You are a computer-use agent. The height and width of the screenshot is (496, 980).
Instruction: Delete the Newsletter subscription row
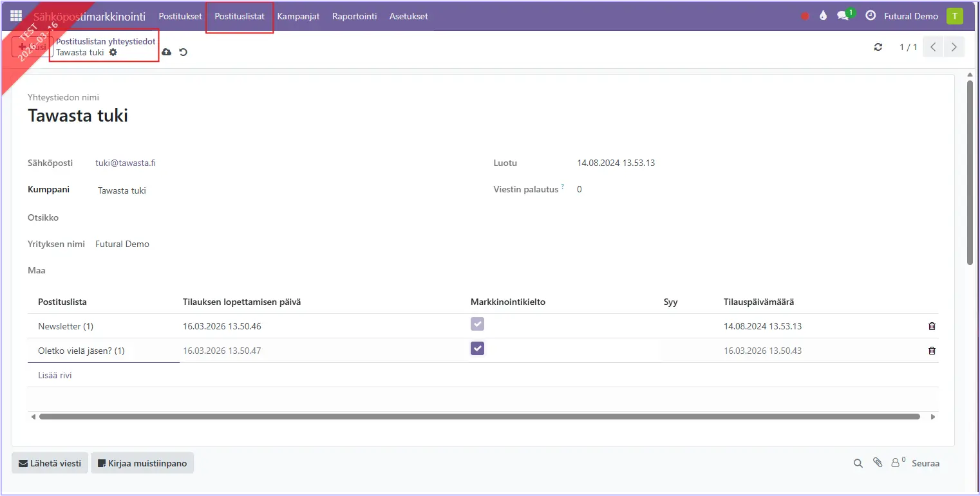(x=932, y=326)
